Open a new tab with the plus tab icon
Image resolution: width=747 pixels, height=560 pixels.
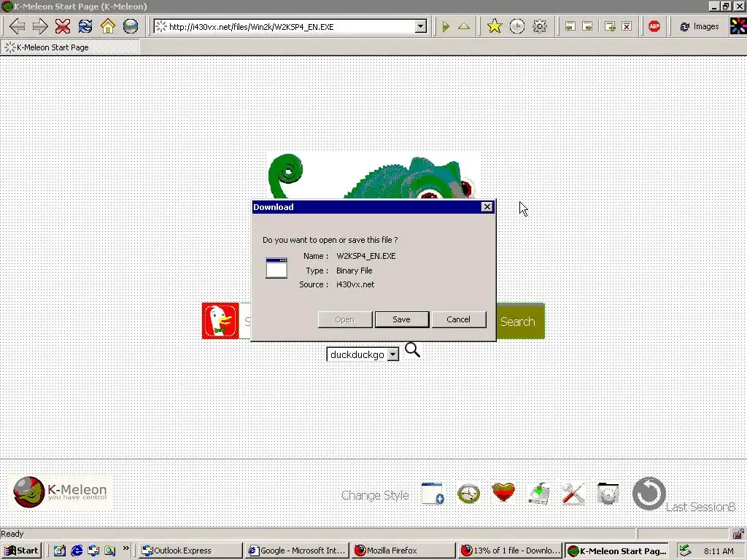point(610,27)
